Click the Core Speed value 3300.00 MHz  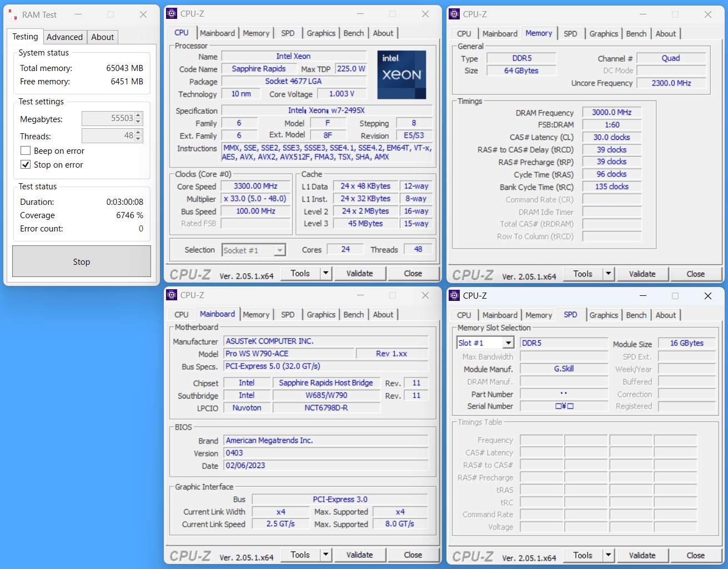[255, 186]
